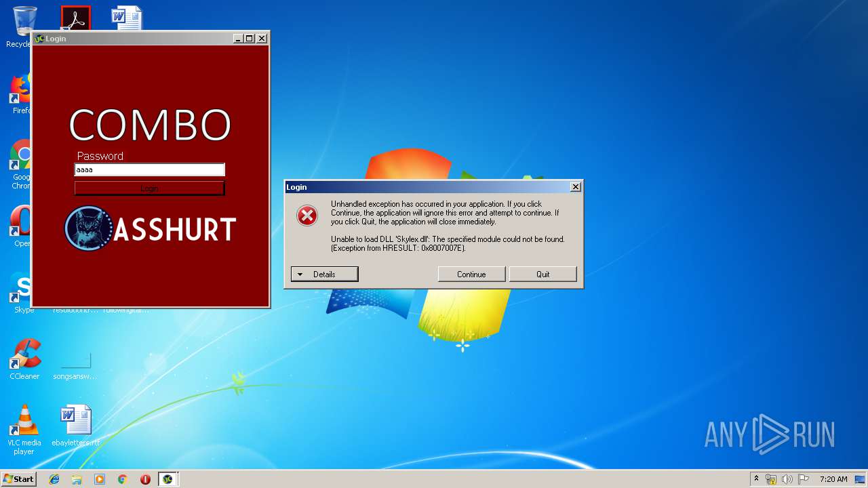
Task: Close the exception error dialog
Action: [575, 187]
